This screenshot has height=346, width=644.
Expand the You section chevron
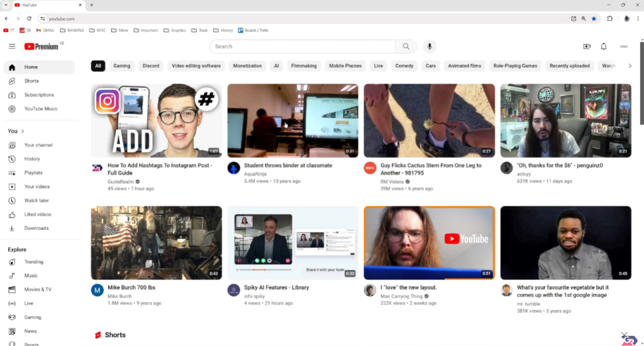[23, 131]
